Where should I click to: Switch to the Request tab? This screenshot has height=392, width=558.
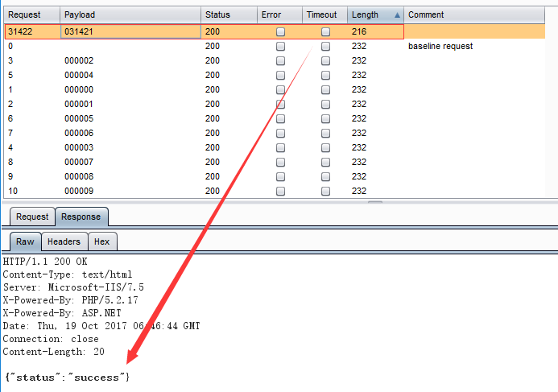tap(32, 217)
